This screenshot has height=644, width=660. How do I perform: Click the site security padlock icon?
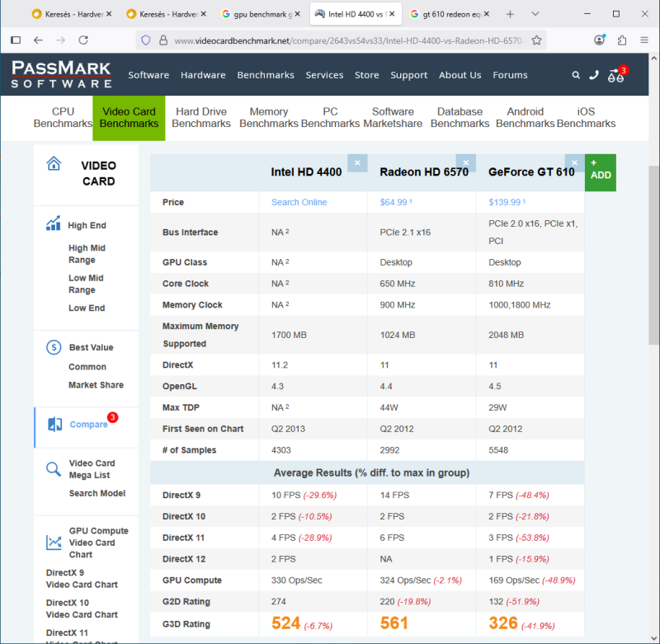(163, 40)
